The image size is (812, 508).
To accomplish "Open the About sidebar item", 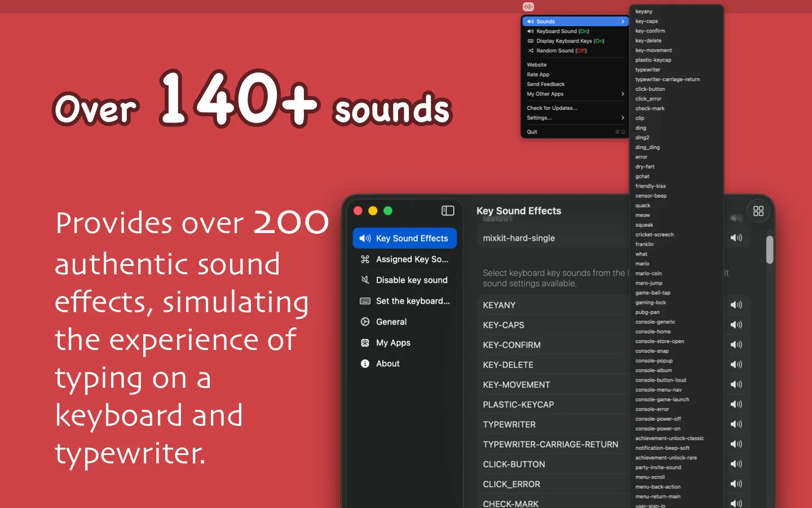I will pos(405,364).
